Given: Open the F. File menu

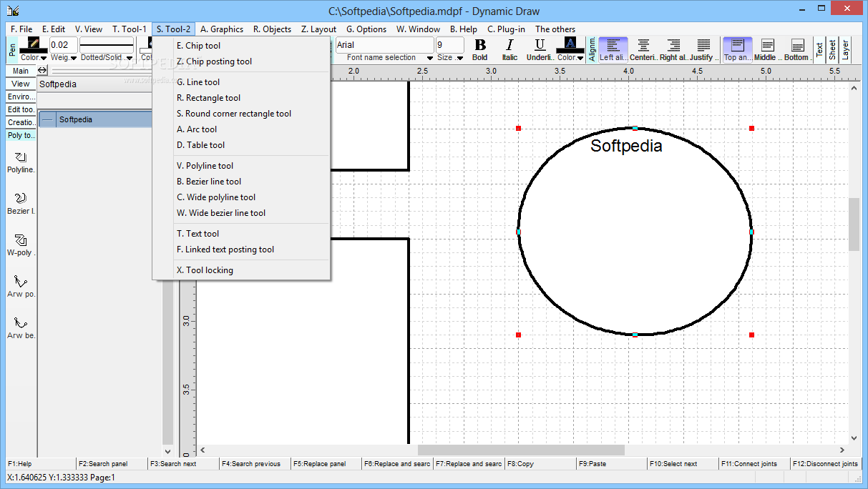Looking at the screenshot, I should [21, 29].
